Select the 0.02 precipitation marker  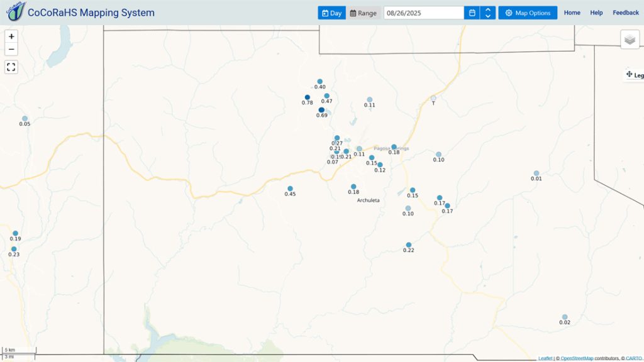565,317
